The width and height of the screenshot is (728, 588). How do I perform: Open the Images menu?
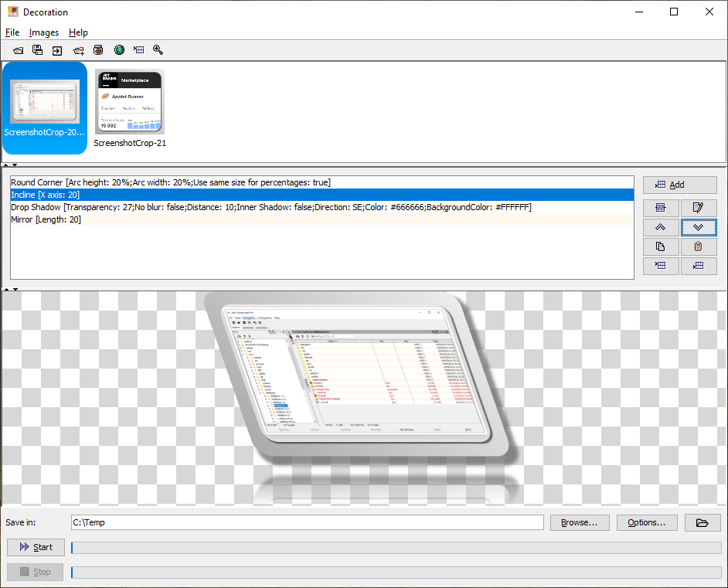point(44,32)
